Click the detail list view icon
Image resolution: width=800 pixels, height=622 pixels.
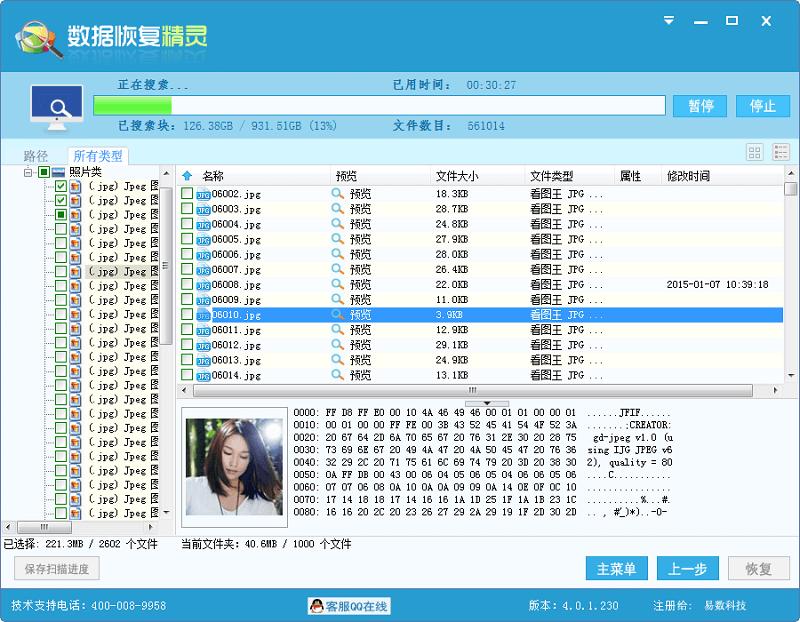click(x=782, y=152)
